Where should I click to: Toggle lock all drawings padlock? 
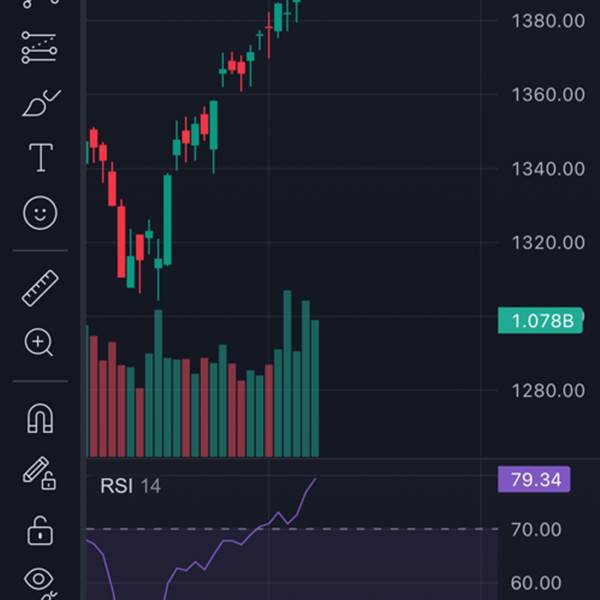click(40, 531)
